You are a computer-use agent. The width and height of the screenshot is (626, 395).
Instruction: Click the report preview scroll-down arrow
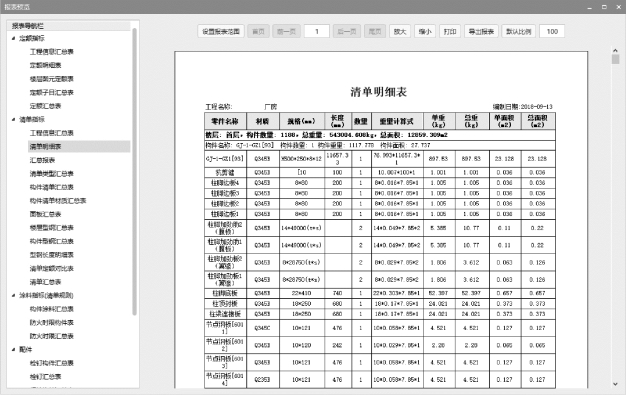pos(615,384)
